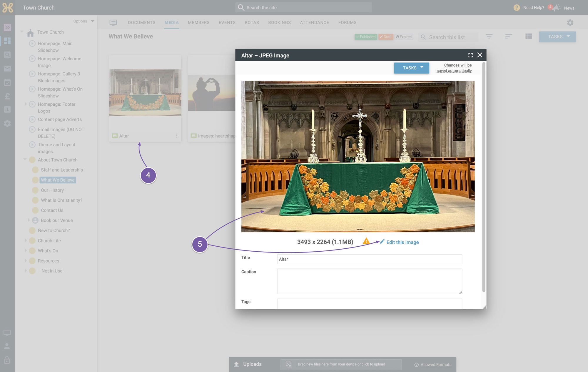This screenshot has width=588, height=372.
Task: Select Staff and Leadership in tree
Action: (62, 170)
